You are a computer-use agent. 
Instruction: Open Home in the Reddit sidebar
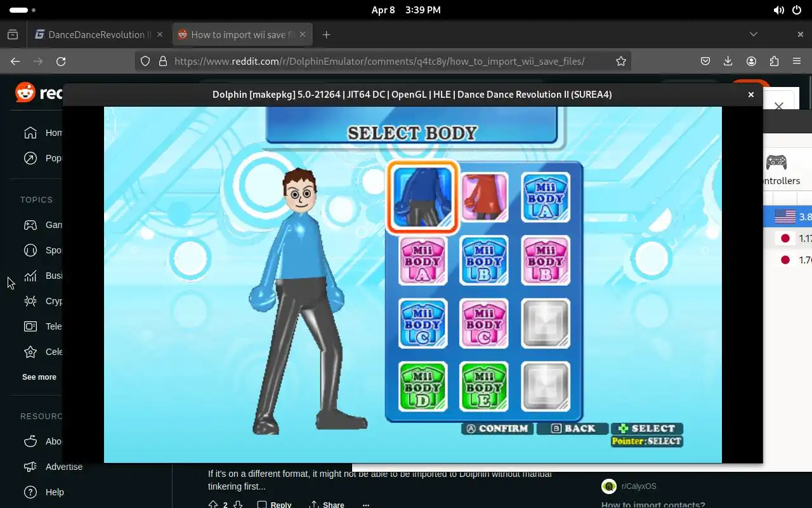[42, 133]
